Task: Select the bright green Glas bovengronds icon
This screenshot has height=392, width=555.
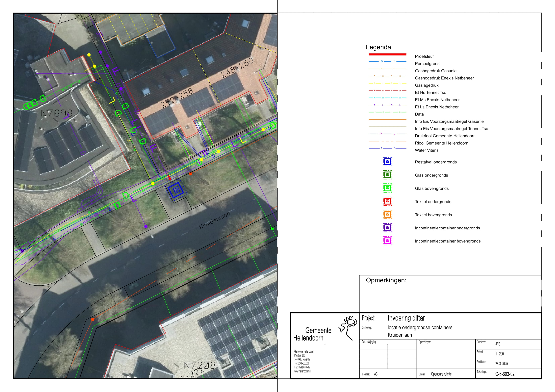Action: pyautogui.click(x=387, y=188)
